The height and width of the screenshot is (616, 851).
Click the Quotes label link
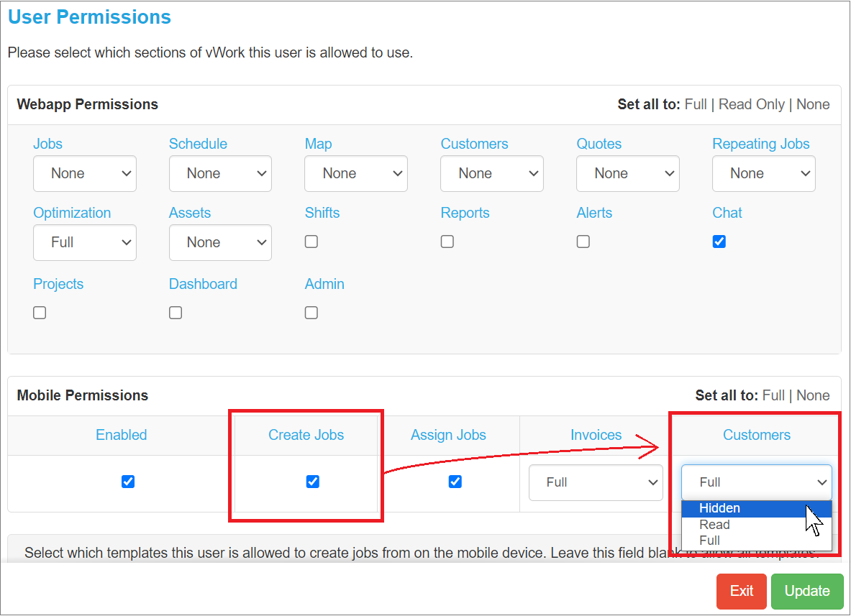[x=599, y=144]
